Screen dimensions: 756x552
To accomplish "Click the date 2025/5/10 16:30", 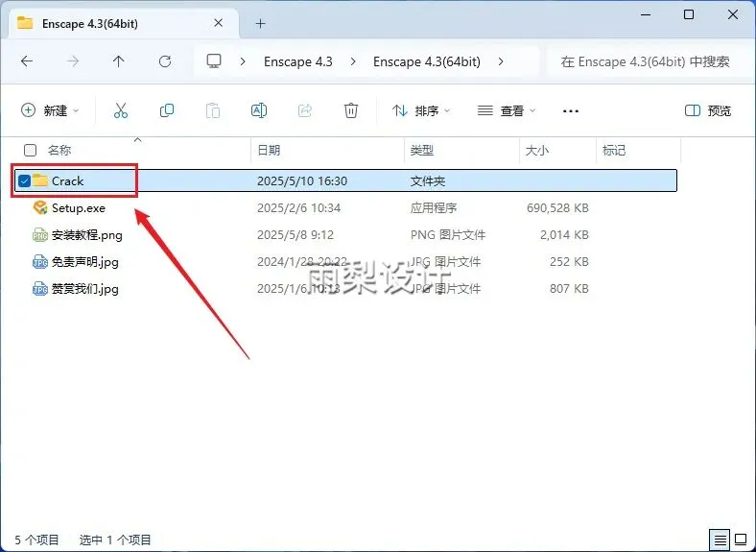I will [x=302, y=180].
